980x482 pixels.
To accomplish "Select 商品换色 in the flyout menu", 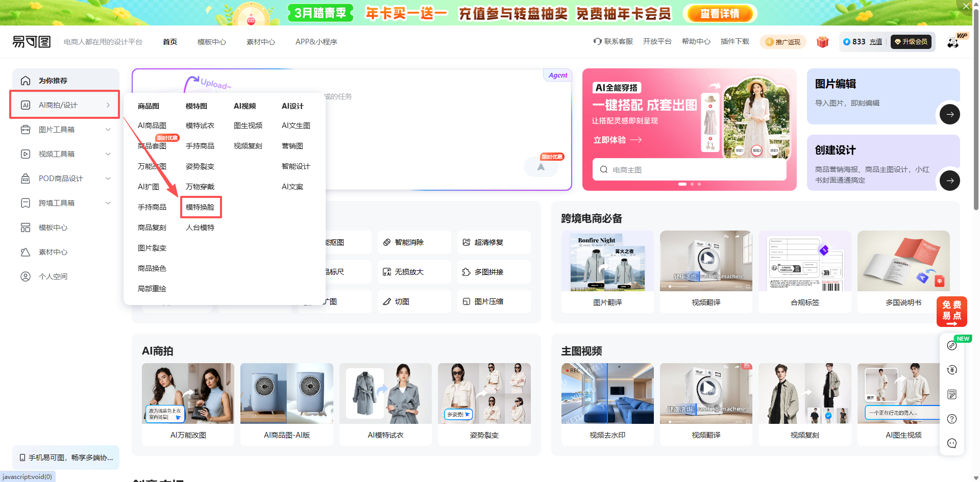I will click(x=152, y=268).
